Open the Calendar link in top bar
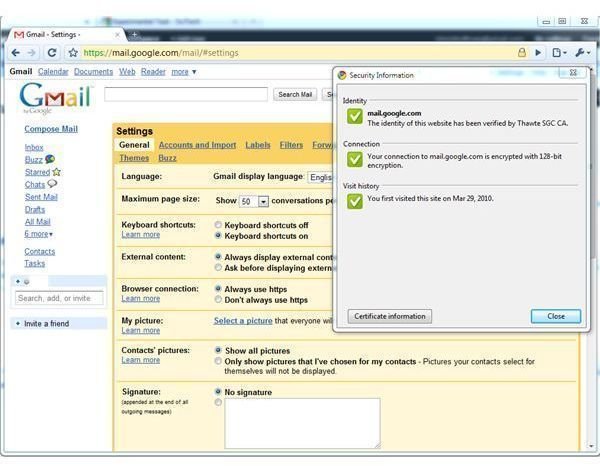Screen dimensions: 600x466 pos(53,72)
